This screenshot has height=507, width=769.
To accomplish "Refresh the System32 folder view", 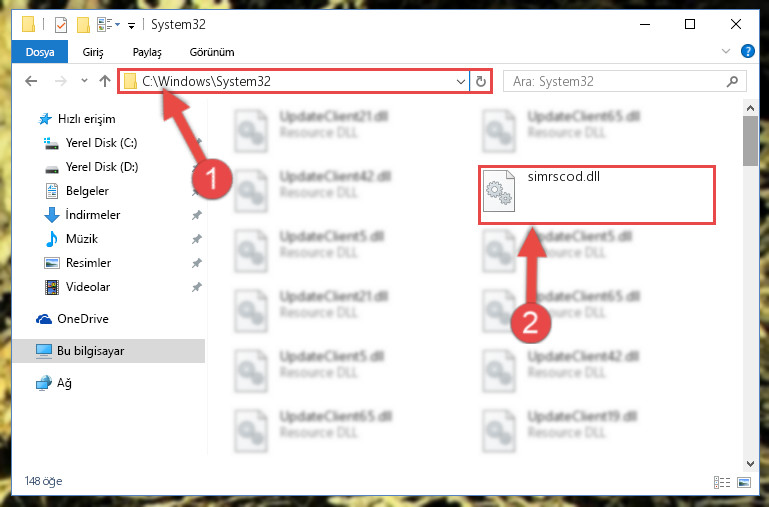I will tap(481, 81).
